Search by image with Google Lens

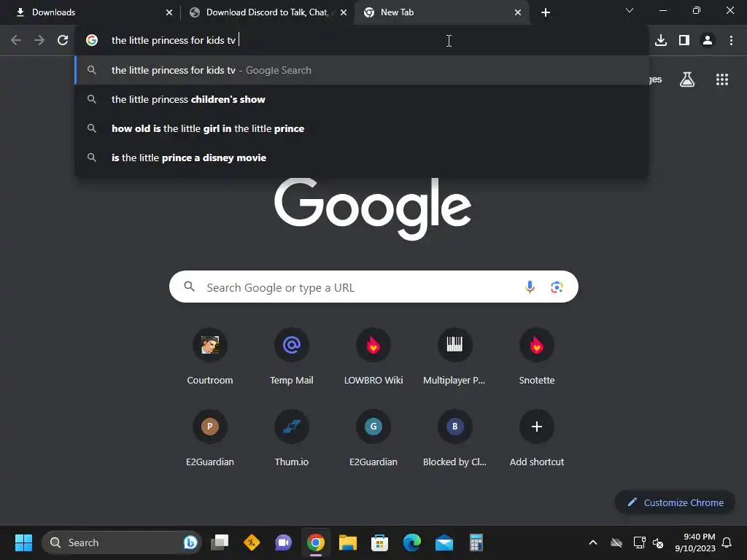tap(557, 287)
